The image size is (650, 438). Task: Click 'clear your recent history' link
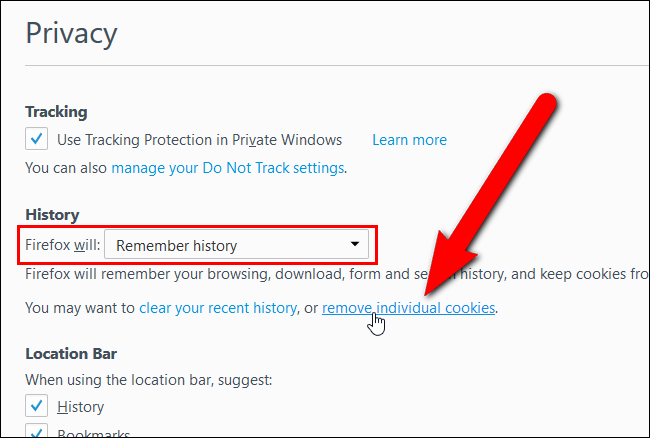coord(217,308)
